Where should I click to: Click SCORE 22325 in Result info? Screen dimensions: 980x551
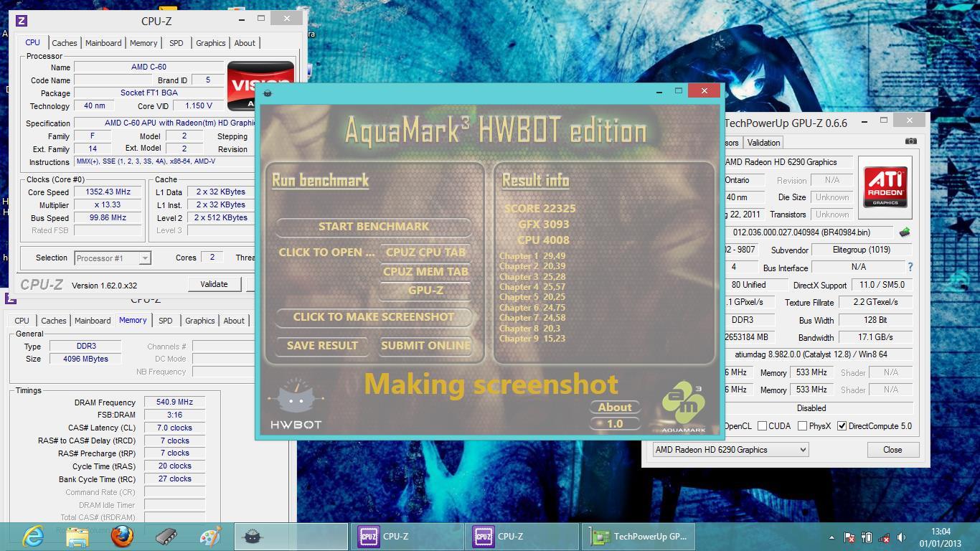540,209
